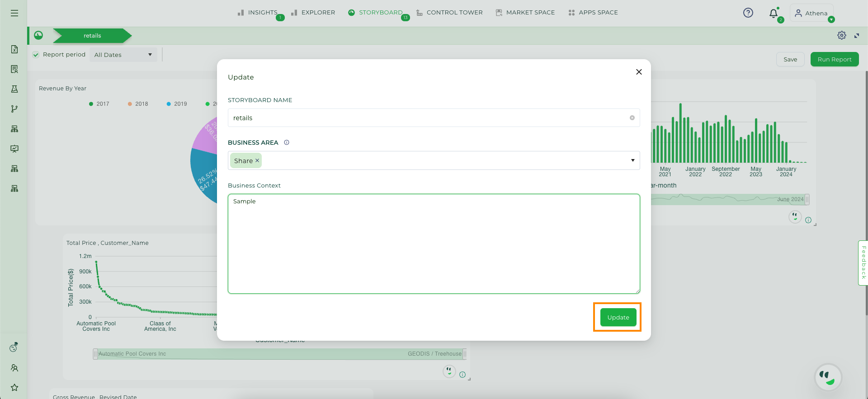The image size is (868, 399).
Task: Go to Explorer tab
Action: tap(313, 13)
